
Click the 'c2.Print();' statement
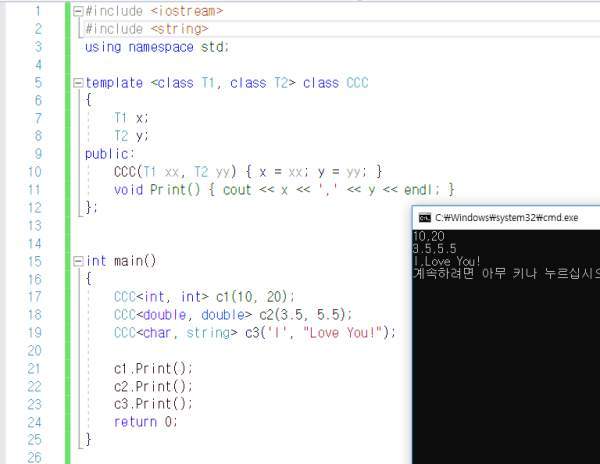click(x=153, y=386)
